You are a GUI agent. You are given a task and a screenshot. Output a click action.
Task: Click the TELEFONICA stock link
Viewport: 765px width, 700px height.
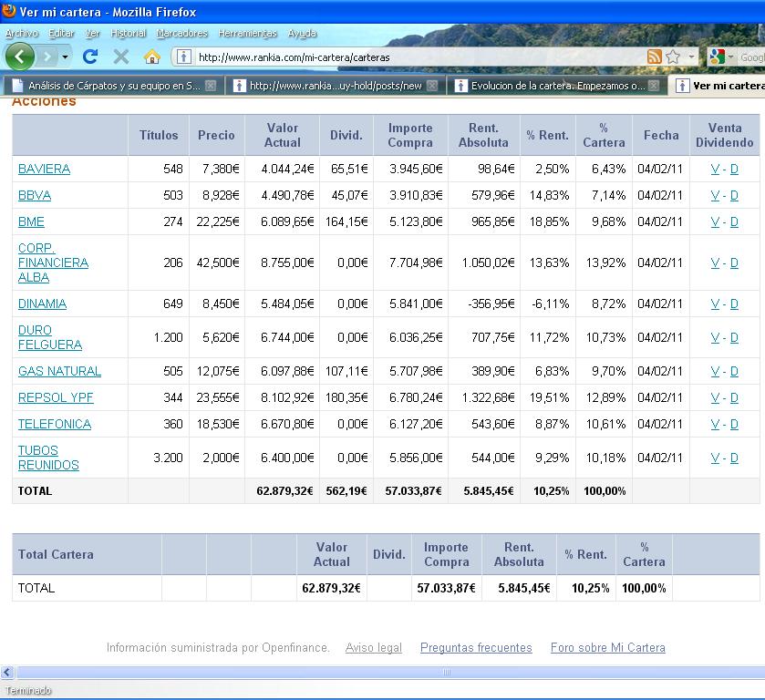pyautogui.click(x=55, y=424)
